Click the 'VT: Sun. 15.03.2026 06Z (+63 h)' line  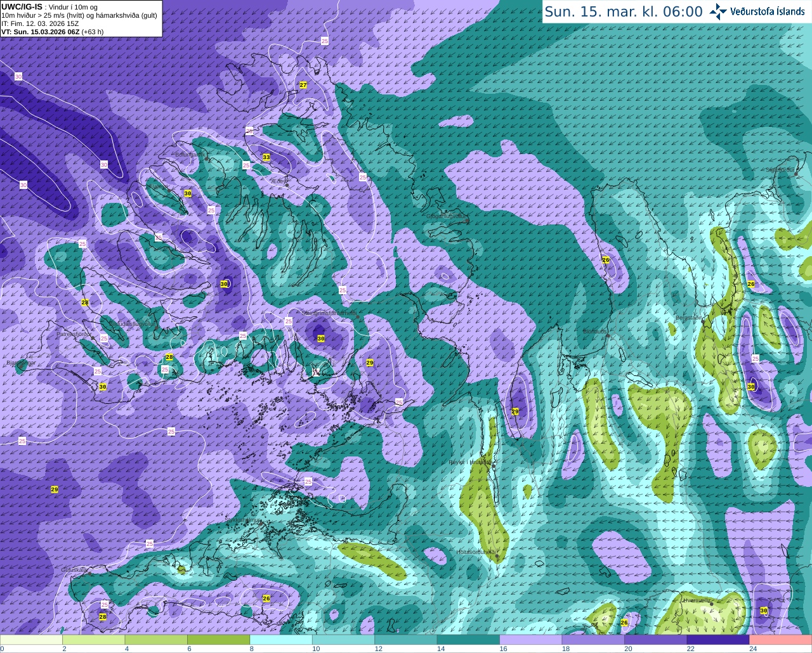click(x=52, y=32)
